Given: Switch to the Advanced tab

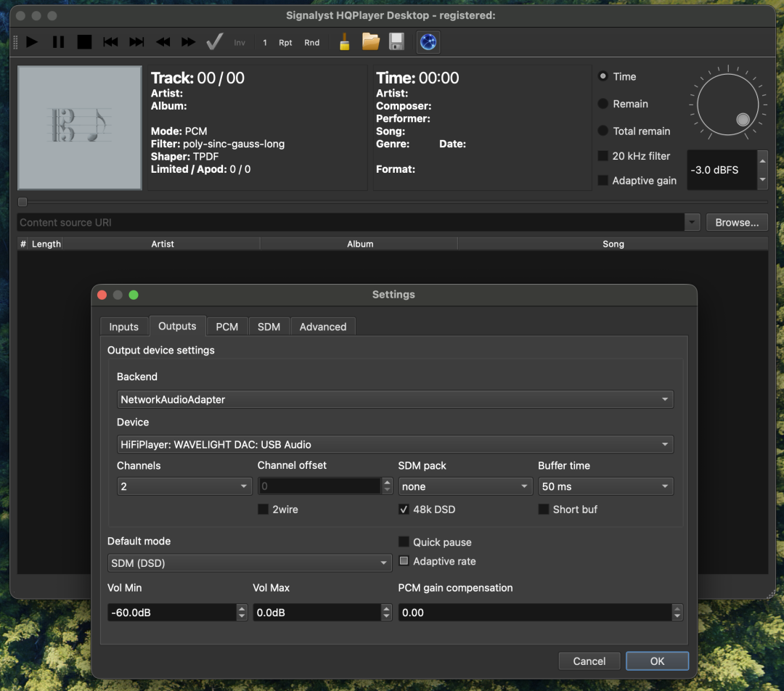Looking at the screenshot, I should tap(323, 327).
